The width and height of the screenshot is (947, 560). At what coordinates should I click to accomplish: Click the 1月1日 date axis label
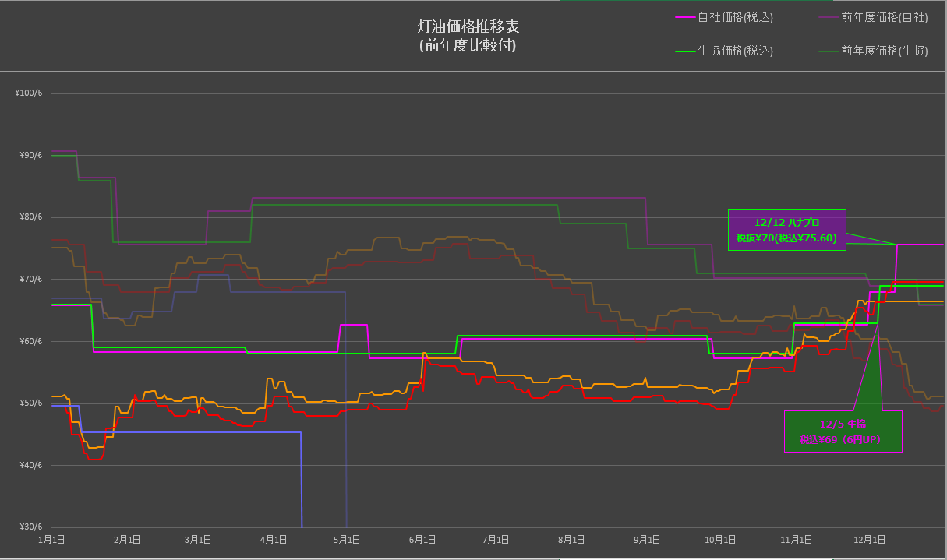[x=51, y=539]
